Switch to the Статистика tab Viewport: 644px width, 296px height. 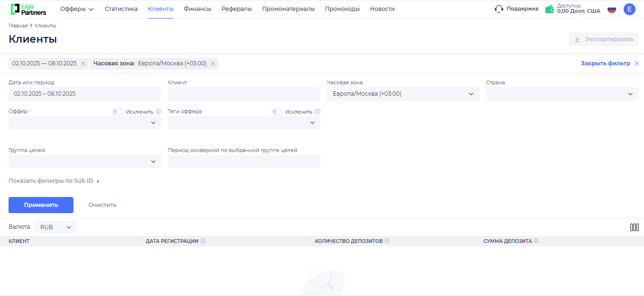[121, 9]
